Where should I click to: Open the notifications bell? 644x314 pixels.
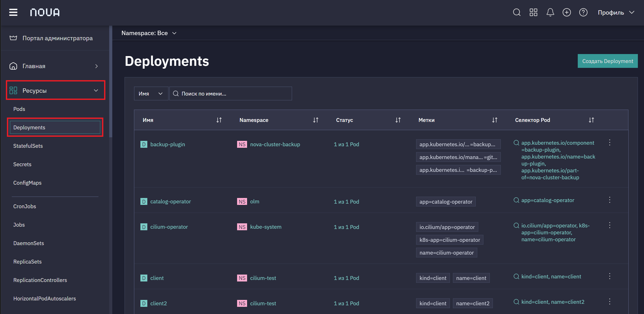(550, 12)
